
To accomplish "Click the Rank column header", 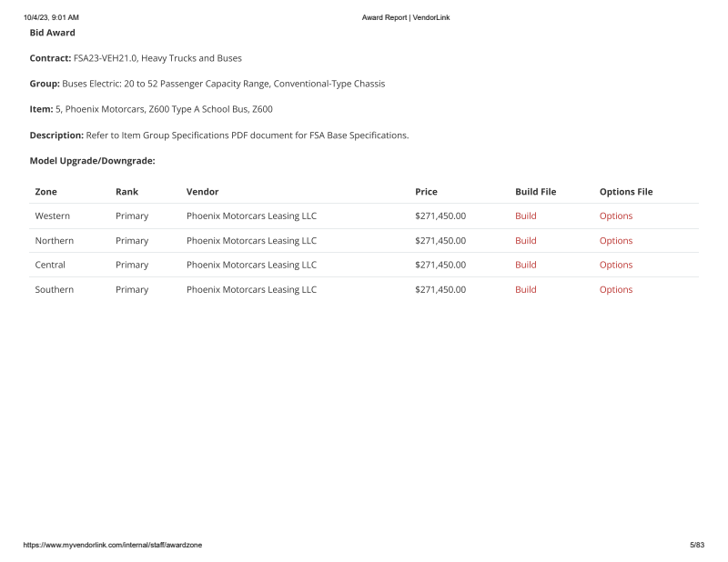I will click(126, 192).
